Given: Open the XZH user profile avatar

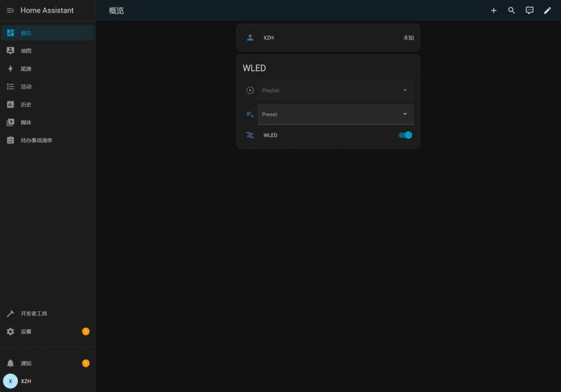Looking at the screenshot, I should point(10,381).
